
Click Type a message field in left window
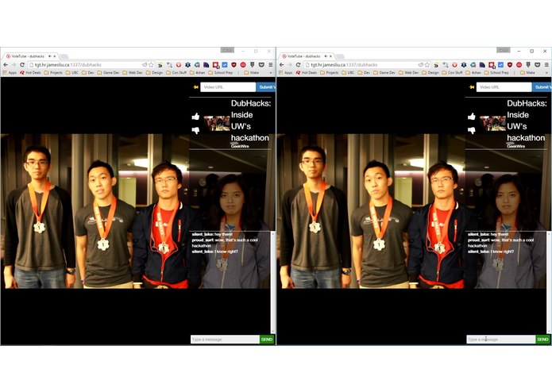coord(225,340)
